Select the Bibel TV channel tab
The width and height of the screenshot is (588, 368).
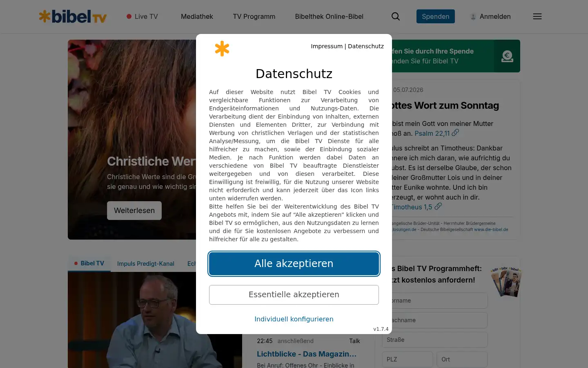point(89,263)
